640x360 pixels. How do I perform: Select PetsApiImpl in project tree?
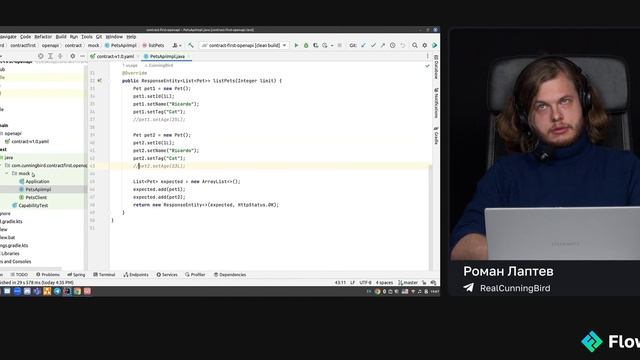(35, 189)
